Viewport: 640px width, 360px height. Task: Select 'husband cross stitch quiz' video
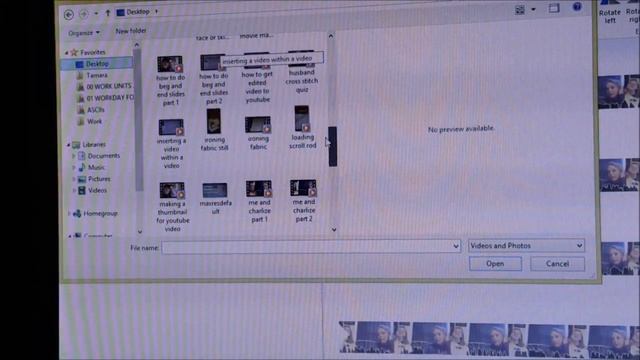302,72
